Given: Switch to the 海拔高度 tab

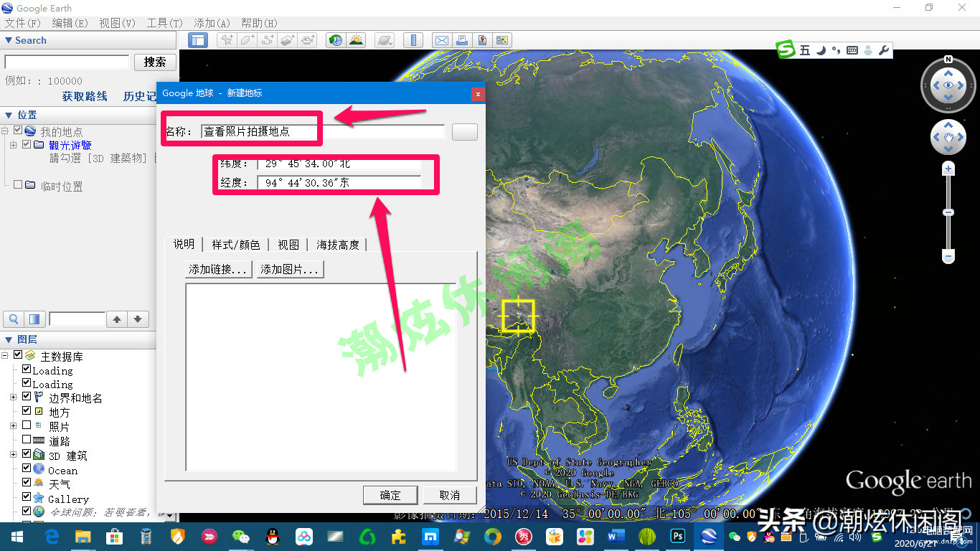Looking at the screenshot, I should tap(338, 245).
